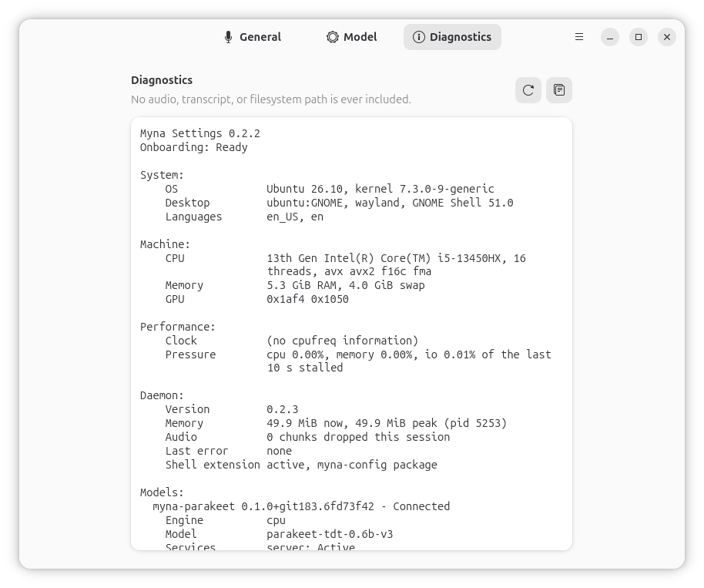Screen dimensions: 704x588
Task: Click the 'myna-parakeet 0.1.0+git183.6fd73f42 - Connected' line
Action: click(301, 506)
